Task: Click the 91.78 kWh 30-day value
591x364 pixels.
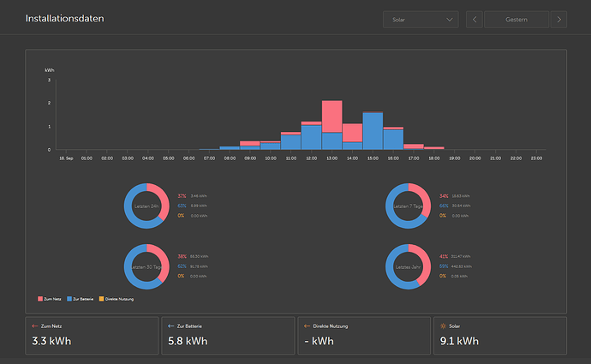Action: (199, 266)
